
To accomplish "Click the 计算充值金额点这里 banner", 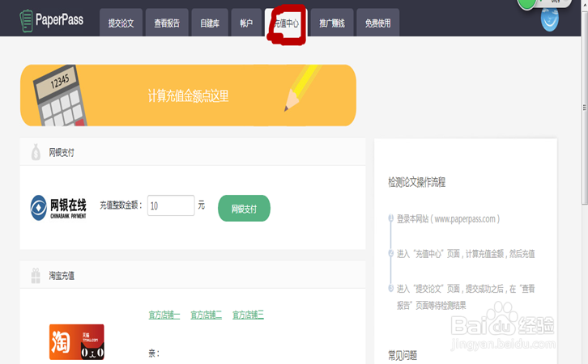I will [188, 95].
